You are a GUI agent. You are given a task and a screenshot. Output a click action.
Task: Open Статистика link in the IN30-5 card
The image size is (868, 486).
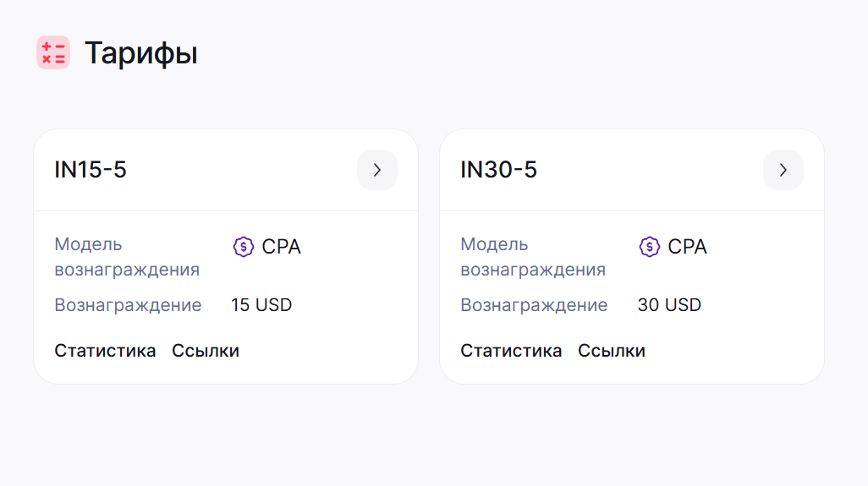click(x=511, y=351)
